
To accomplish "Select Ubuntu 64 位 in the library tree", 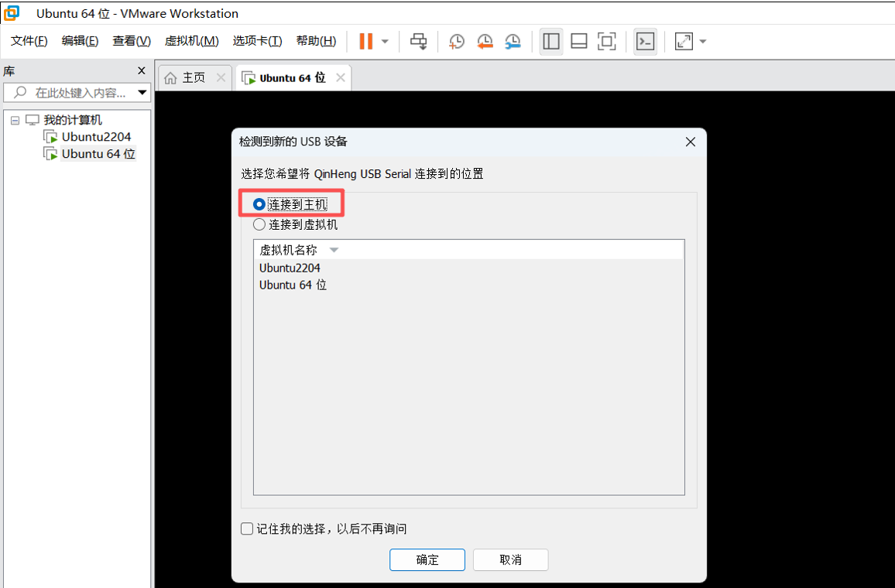I will pyautogui.click(x=98, y=154).
